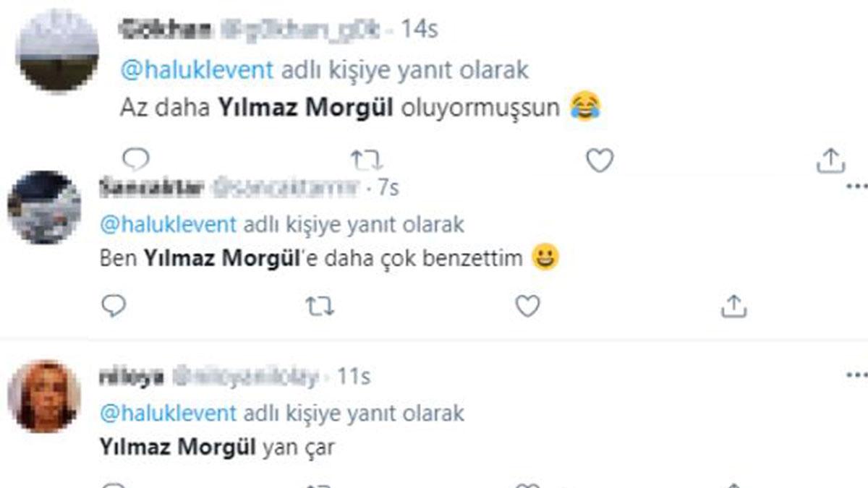The image size is (868, 488).
Task: Reply to the 'oluyormuşsun' tweet
Action: pyautogui.click(x=136, y=159)
